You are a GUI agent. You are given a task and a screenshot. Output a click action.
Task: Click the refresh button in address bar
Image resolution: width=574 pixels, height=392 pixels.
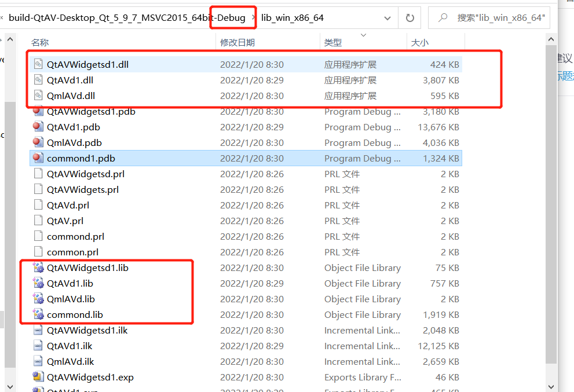tap(410, 17)
